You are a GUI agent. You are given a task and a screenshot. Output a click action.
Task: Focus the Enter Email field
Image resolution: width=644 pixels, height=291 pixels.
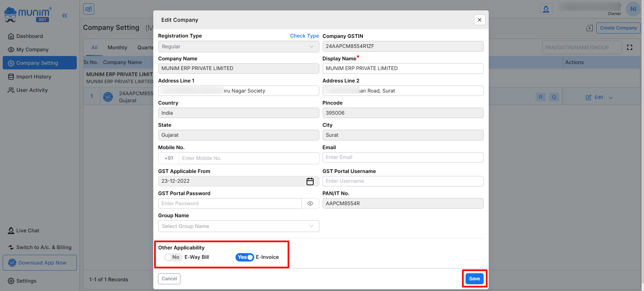403,158
